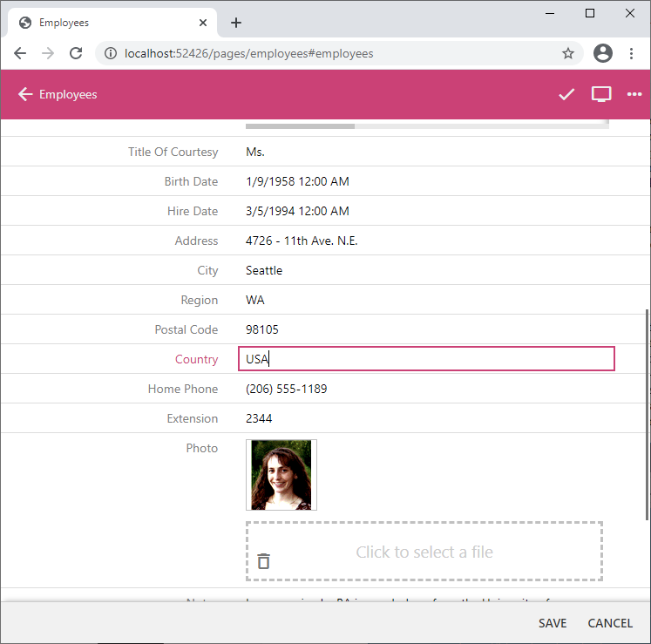Image resolution: width=651 pixels, height=644 pixels.
Task: Click the trash icon in file upload box
Action: tap(264, 561)
